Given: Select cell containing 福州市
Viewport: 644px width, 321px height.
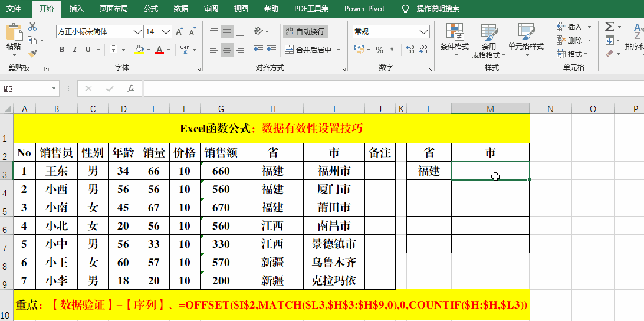Looking at the screenshot, I should (334, 171).
